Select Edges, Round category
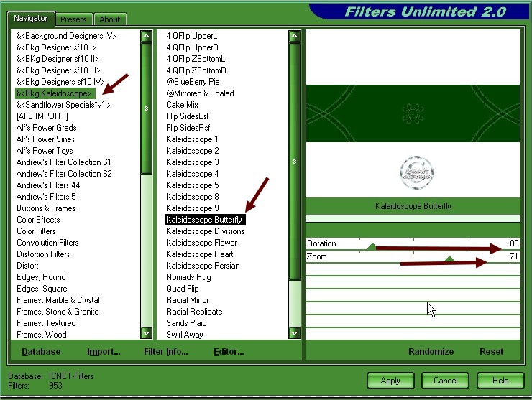 41,277
